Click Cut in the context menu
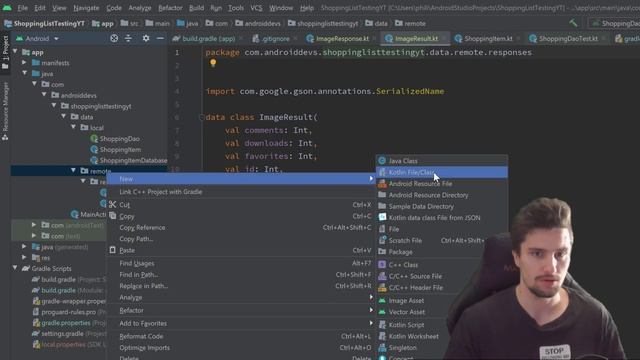Image resolution: width=640 pixels, height=360 pixels. click(241, 205)
